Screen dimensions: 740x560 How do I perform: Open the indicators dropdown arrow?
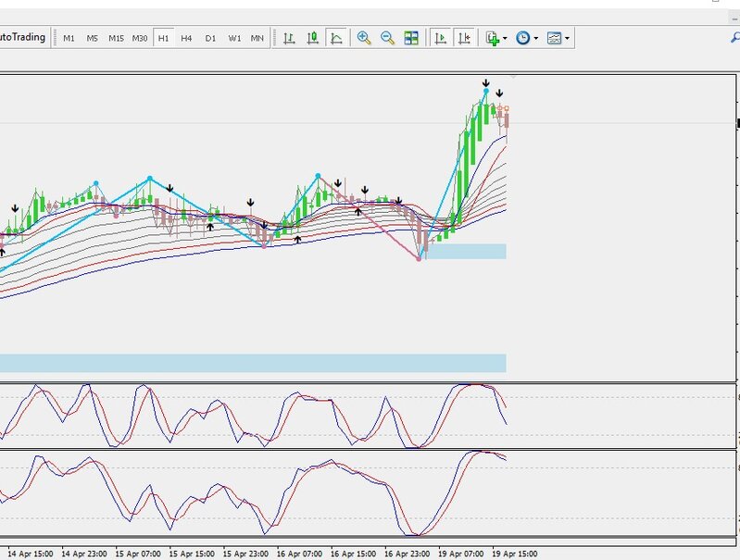(x=506, y=39)
